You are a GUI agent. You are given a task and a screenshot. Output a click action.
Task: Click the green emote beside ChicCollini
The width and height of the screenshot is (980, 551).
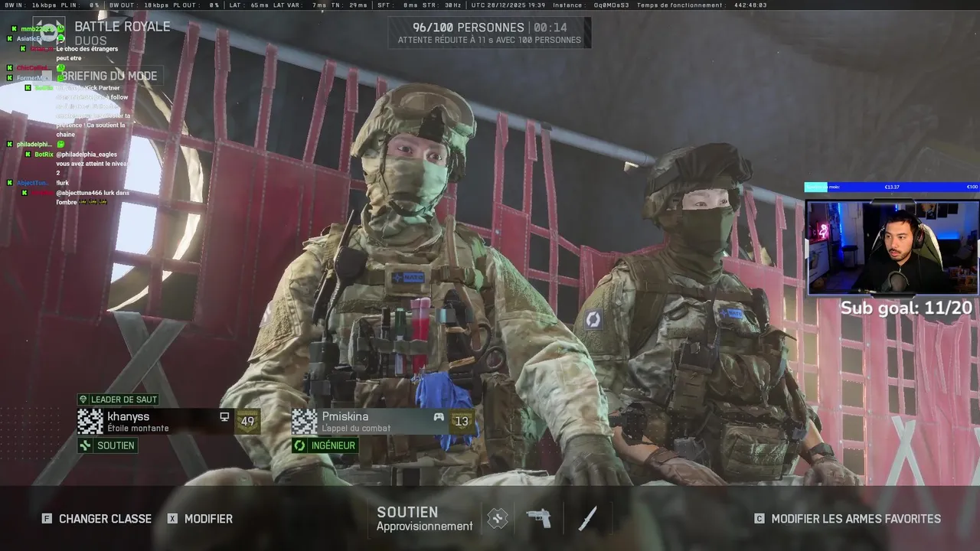coord(60,67)
